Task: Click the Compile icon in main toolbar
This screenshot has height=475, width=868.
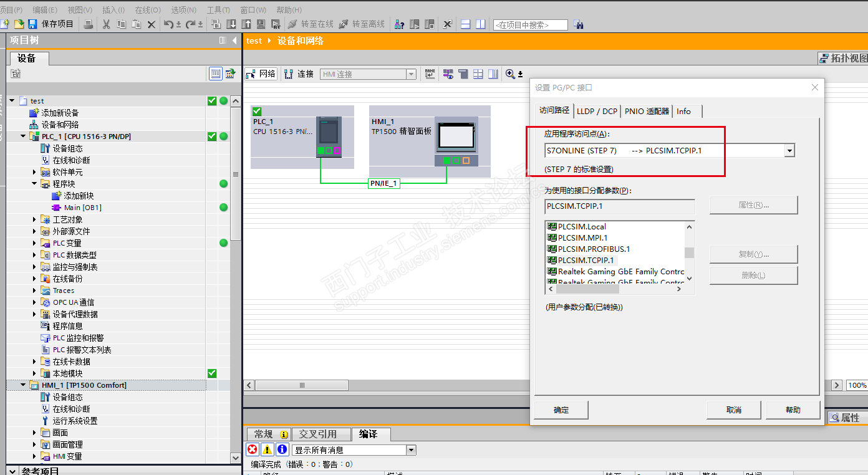Action: (216, 24)
